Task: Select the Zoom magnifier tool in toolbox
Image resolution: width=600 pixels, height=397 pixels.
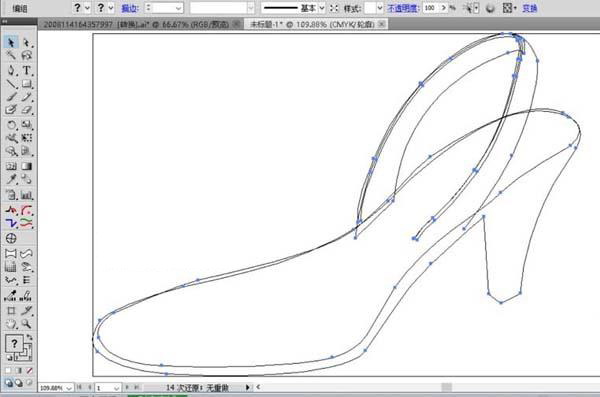Action: point(26,324)
